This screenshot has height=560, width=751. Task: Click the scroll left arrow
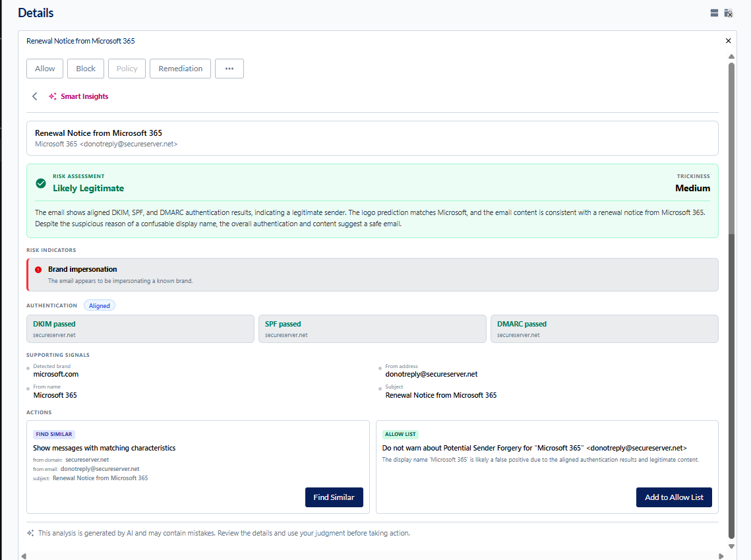24,556
